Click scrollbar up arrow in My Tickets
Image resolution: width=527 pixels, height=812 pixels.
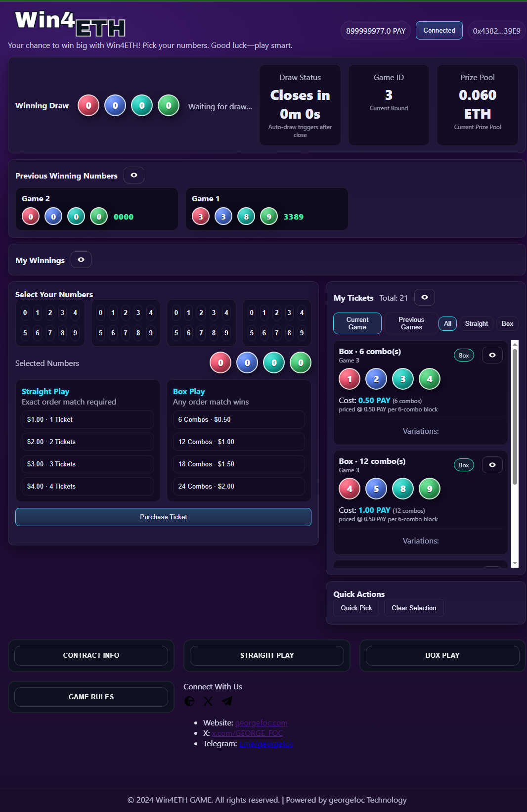click(x=515, y=344)
